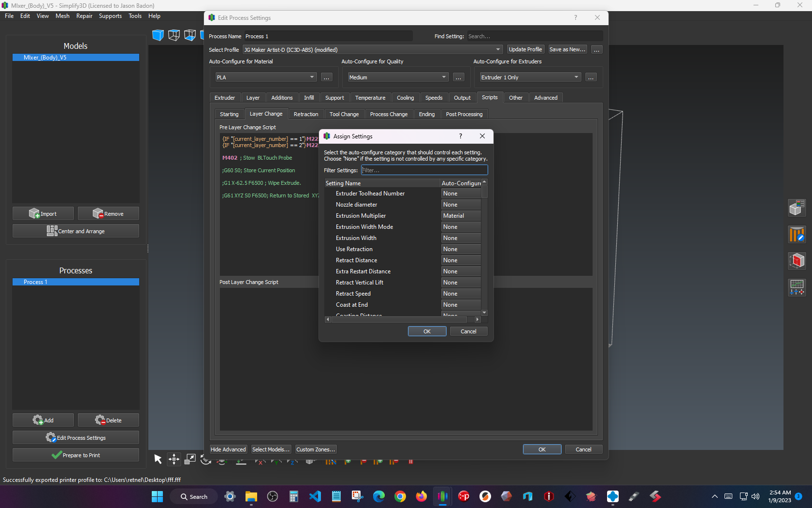Switch to the Advanced tab
The height and width of the screenshot is (508, 812).
click(546, 98)
